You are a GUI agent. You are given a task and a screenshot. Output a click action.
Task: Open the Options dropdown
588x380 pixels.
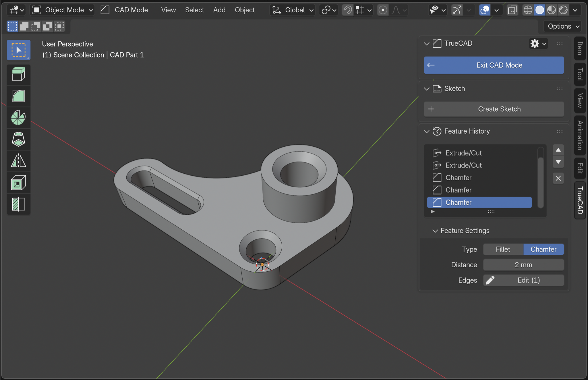coord(562,26)
